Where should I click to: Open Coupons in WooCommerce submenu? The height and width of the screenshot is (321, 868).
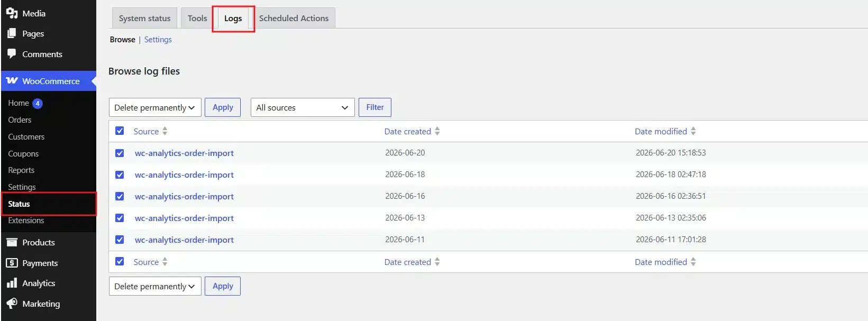coord(23,154)
